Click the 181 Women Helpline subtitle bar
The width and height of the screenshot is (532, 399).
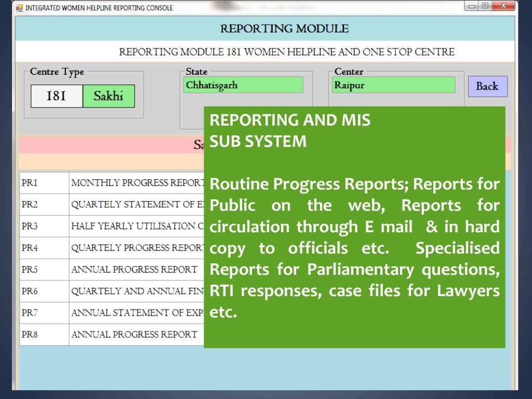286,52
